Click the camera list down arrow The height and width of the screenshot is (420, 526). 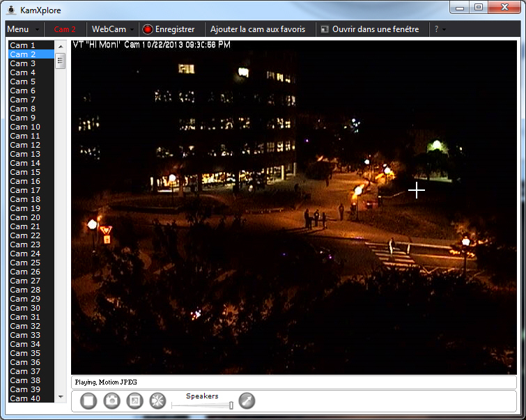(61, 397)
